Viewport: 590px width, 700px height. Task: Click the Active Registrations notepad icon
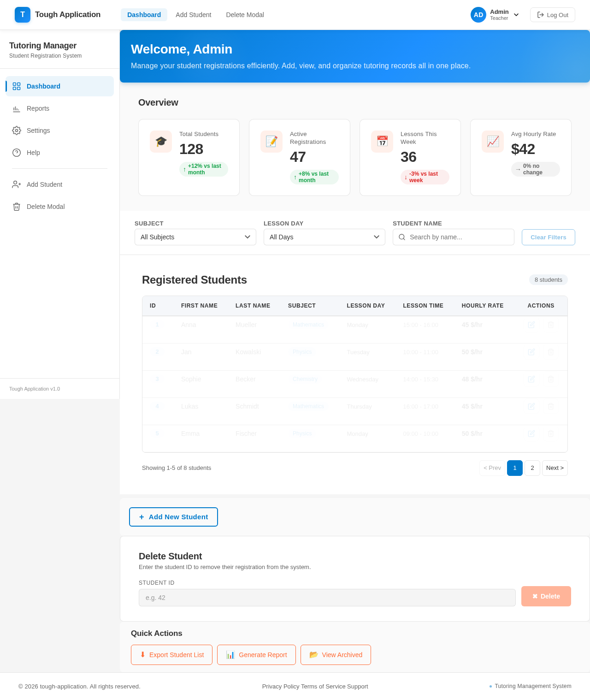tap(271, 142)
